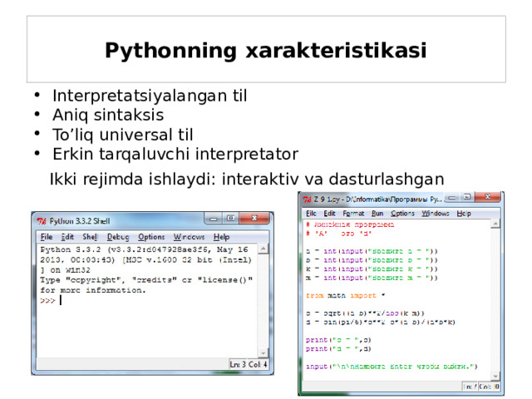Open Edit menu in the editor window

coord(329,214)
